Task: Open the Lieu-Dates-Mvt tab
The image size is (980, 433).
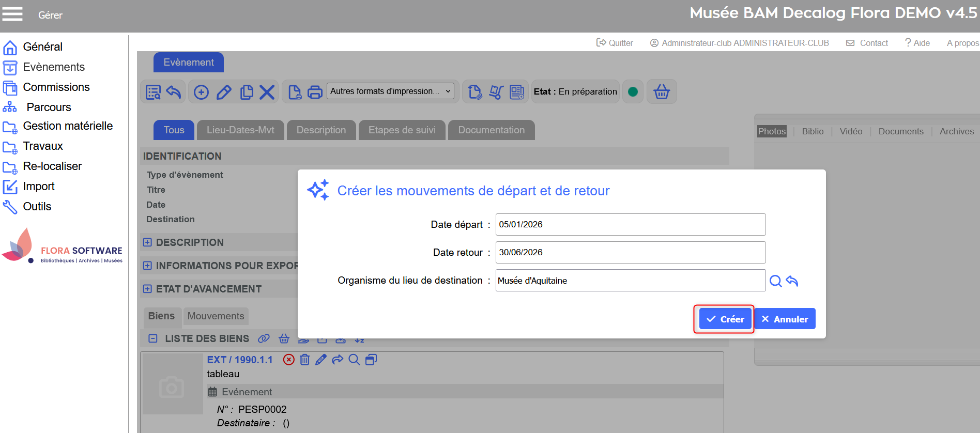Action: pyautogui.click(x=240, y=130)
